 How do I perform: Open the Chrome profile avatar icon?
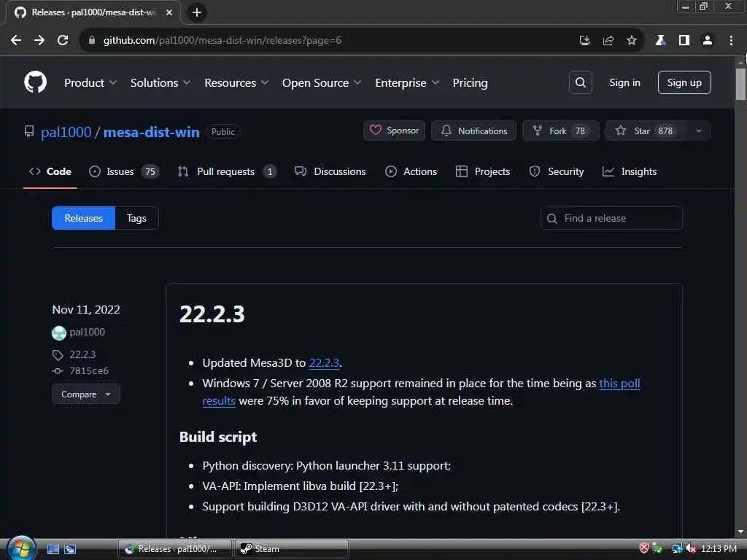click(x=708, y=41)
